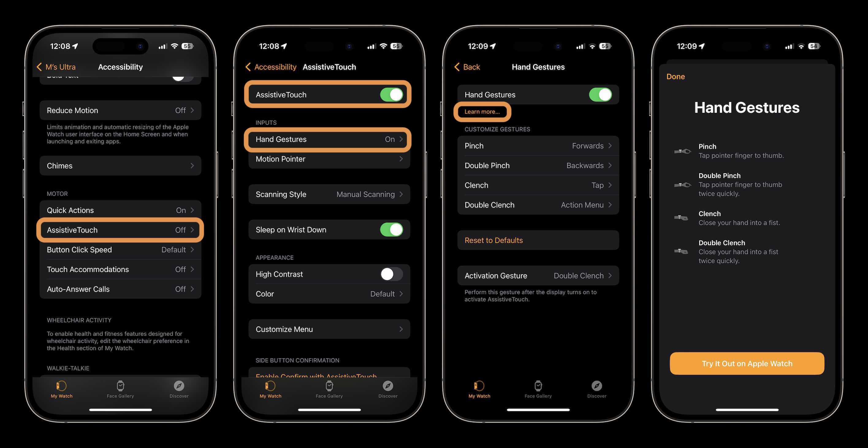868x448 pixels.
Task: Tap the WiFi icon in status bar
Action: coord(173,45)
